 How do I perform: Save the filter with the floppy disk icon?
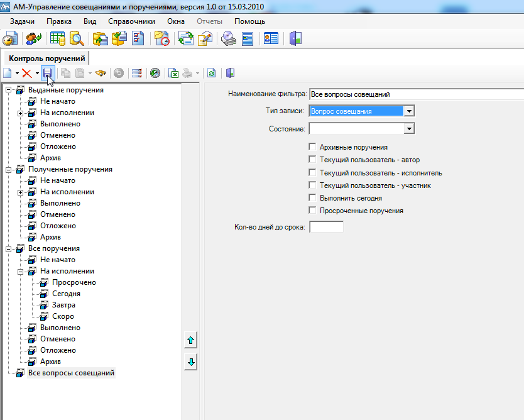48,73
